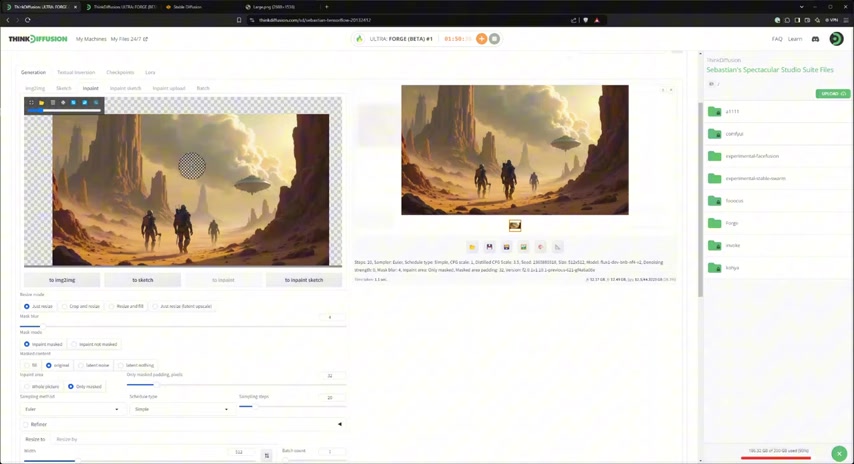Open the user profile avatar icon

tap(836, 39)
